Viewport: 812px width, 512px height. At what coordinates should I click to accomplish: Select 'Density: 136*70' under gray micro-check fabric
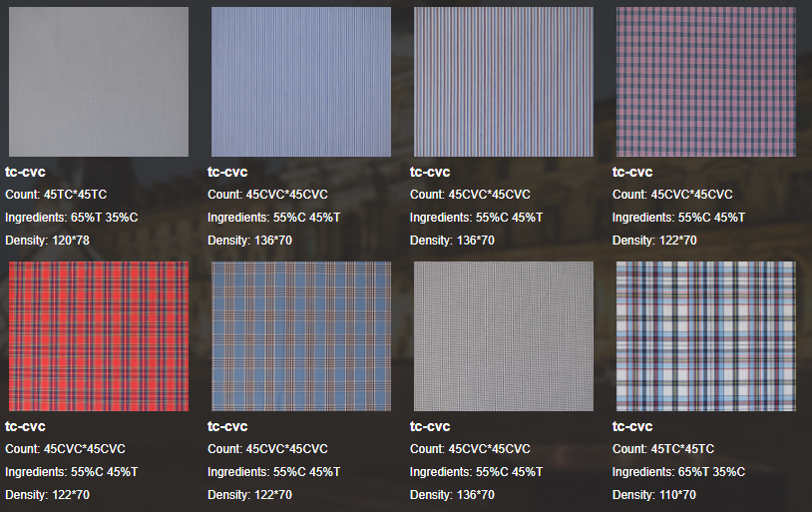click(x=452, y=495)
